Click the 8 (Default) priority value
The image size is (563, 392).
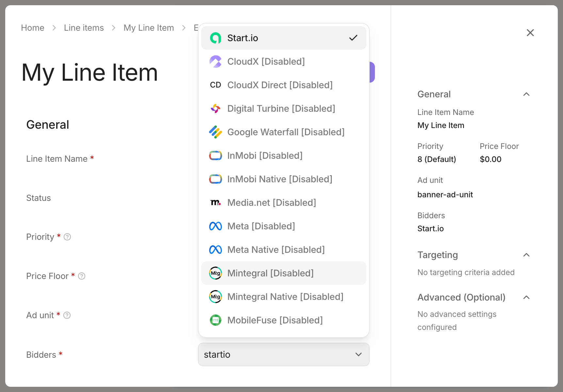(437, 159)
